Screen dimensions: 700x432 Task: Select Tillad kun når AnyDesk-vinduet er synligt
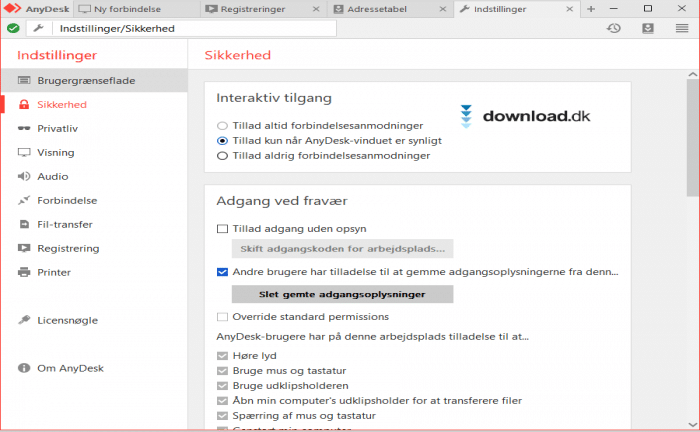tap(222, 141)
